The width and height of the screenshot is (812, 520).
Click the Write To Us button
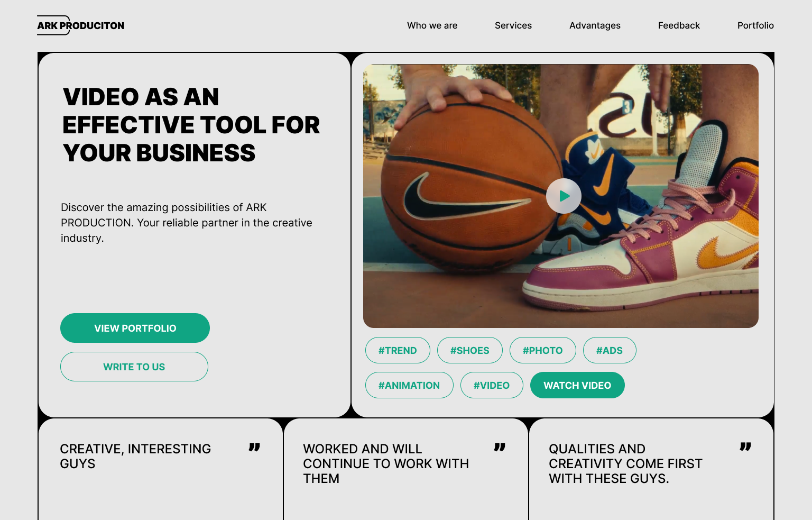click(134, 367)
